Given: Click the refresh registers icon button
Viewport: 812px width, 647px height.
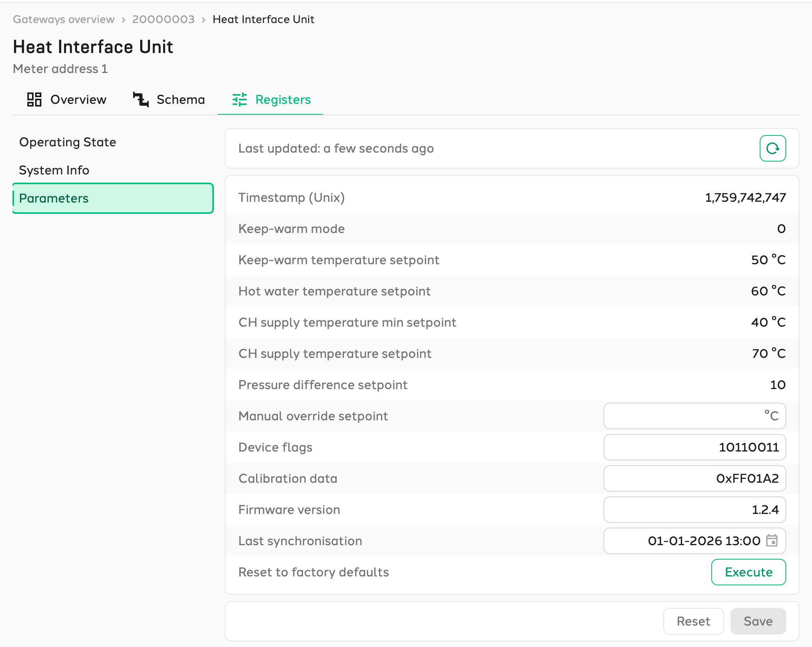Looking at the screenshot, I should 773,148.
